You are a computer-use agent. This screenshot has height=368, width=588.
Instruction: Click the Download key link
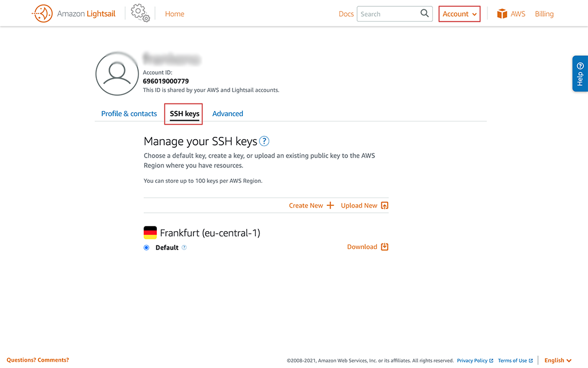pyautogui.click(x=362, y=247)
